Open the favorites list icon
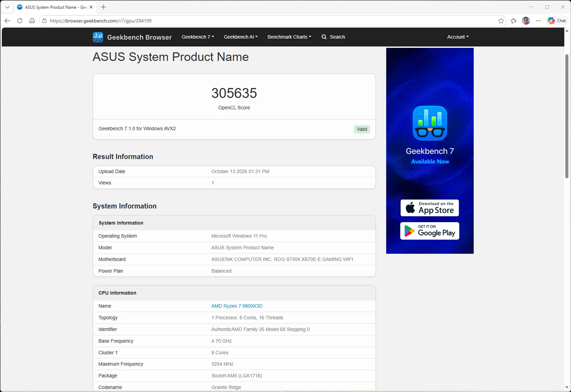Viewport: 571px width, 392px height. click(514, 21)
